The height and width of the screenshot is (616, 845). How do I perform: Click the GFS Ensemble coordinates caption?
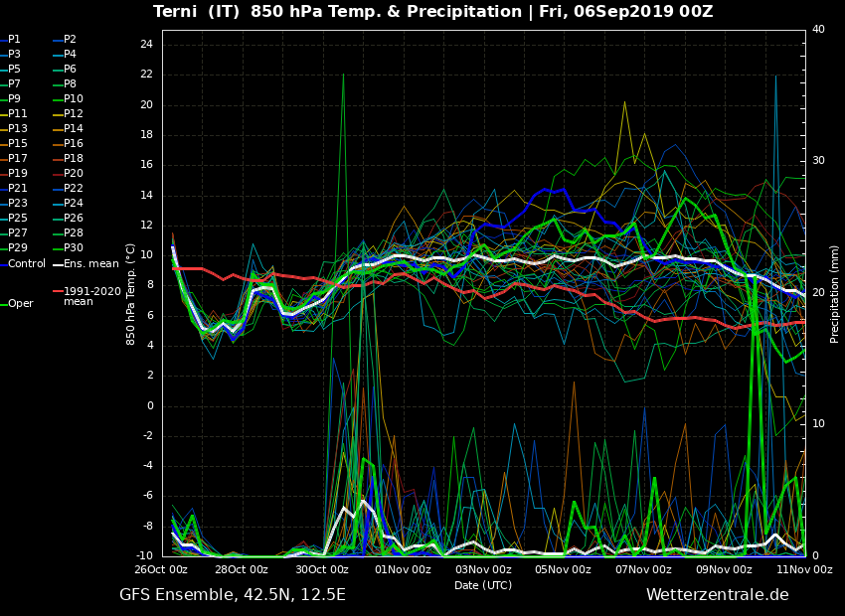pos(233,595)
